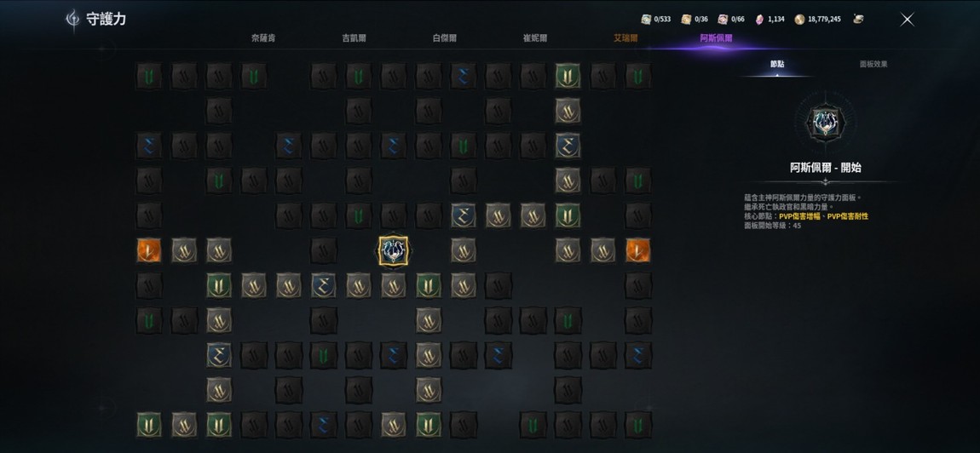Click the orange node on the left edge
Viewport: 980px width, 453px height.
(x=149, y=250)
